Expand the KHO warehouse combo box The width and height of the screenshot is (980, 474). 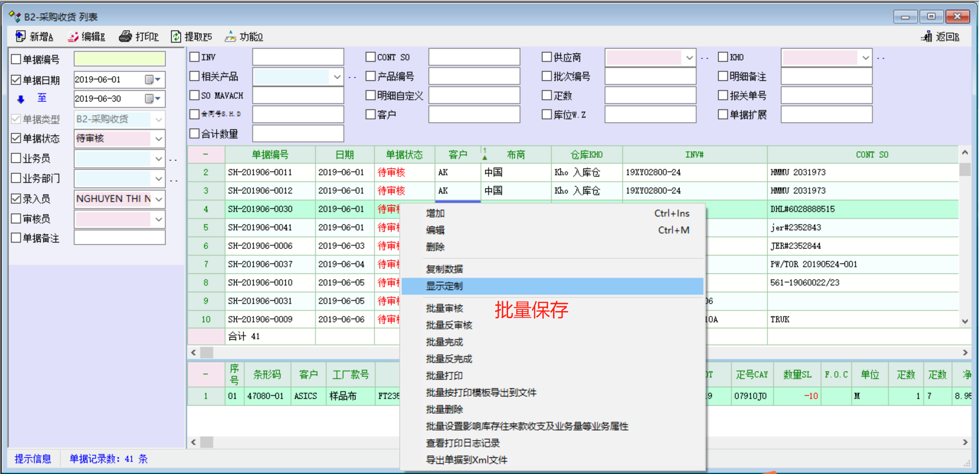pos(865,58)
